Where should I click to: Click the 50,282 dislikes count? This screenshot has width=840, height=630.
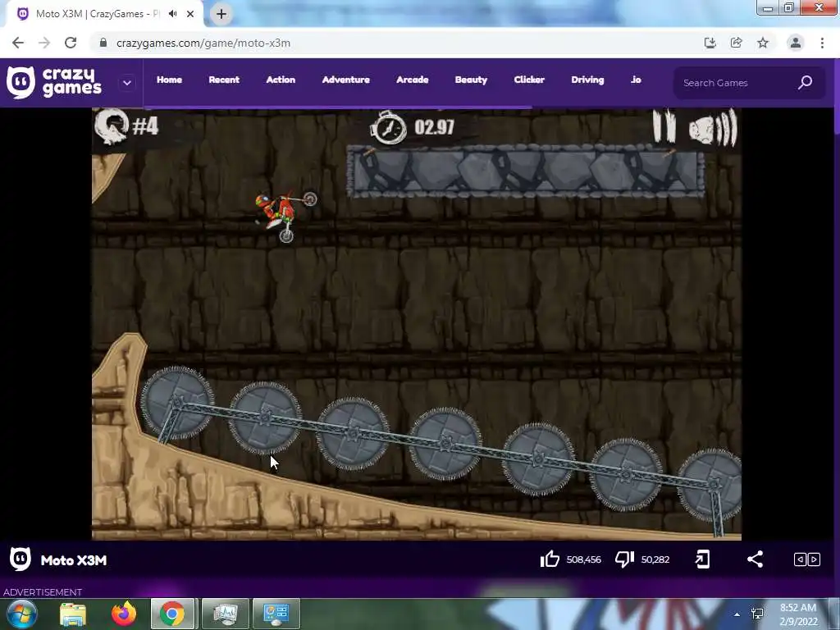[655, 559]
